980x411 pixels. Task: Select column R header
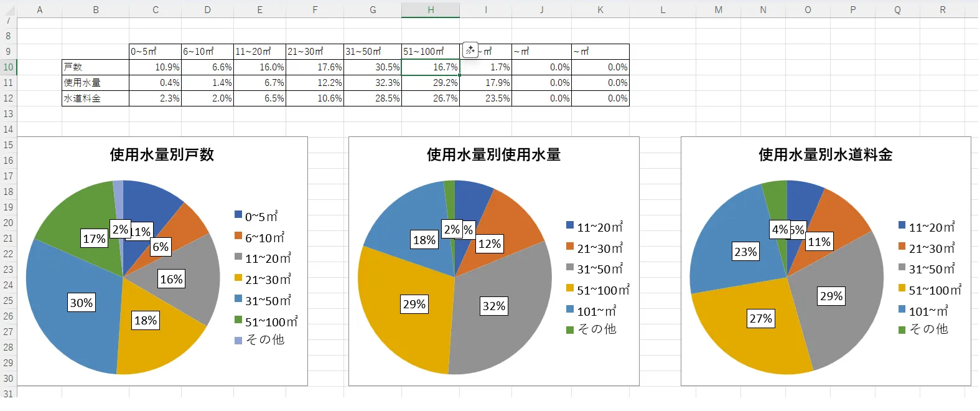click(x=943, y=9)
